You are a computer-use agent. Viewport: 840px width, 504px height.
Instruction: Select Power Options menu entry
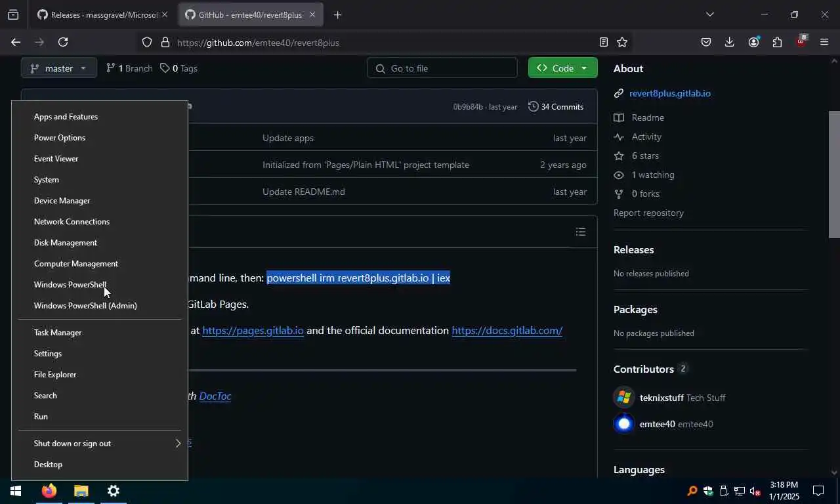(x=99, y=138)
